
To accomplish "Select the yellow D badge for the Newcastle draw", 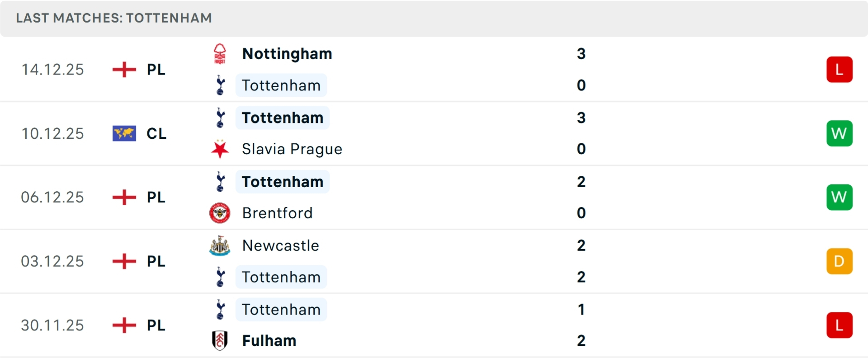I will 840,261.
